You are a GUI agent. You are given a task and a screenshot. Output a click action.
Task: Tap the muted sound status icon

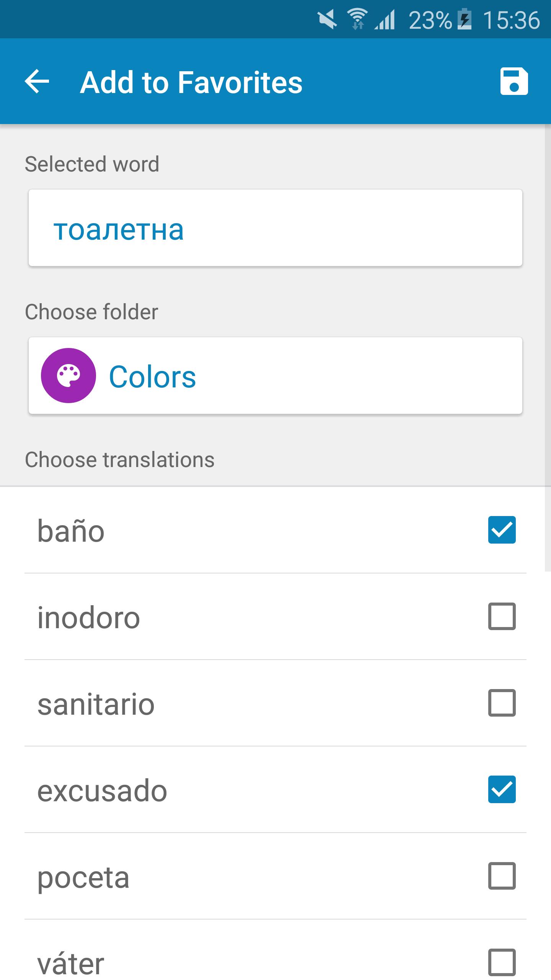[327, 20]
